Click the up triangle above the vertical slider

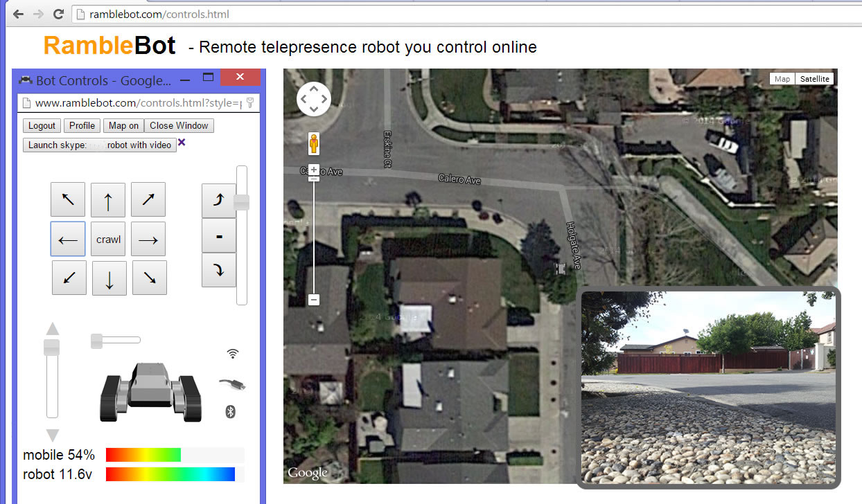(x=53, y=329)
